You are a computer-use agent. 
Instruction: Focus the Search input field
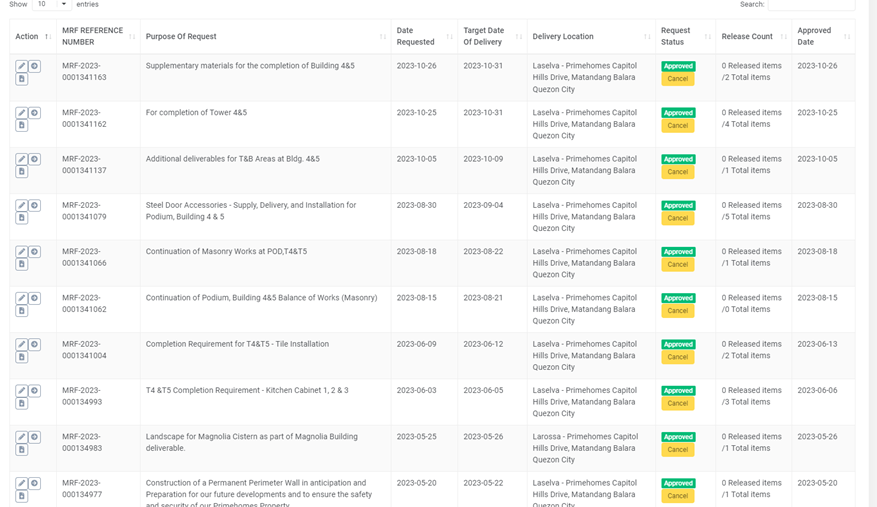point(810,5)
